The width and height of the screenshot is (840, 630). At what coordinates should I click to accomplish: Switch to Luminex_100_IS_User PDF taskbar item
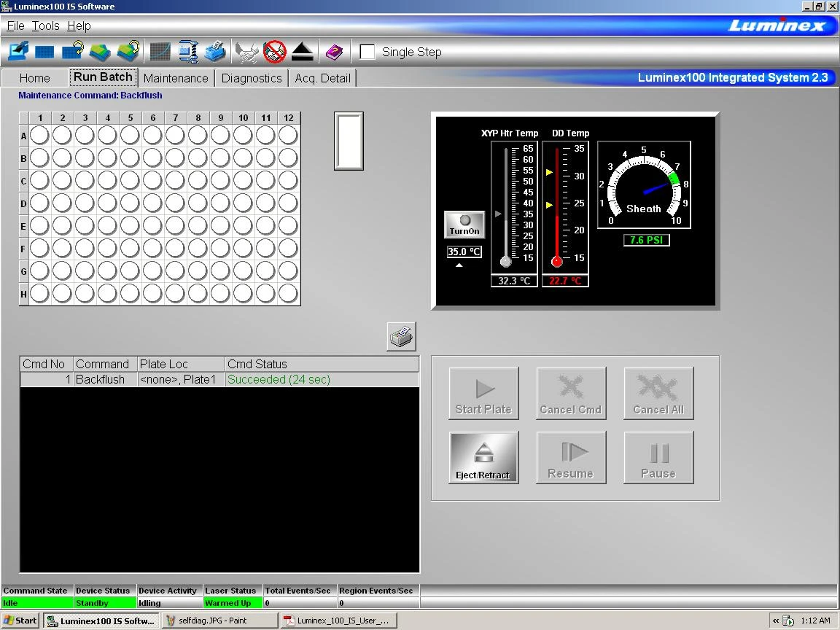(339, 621)
